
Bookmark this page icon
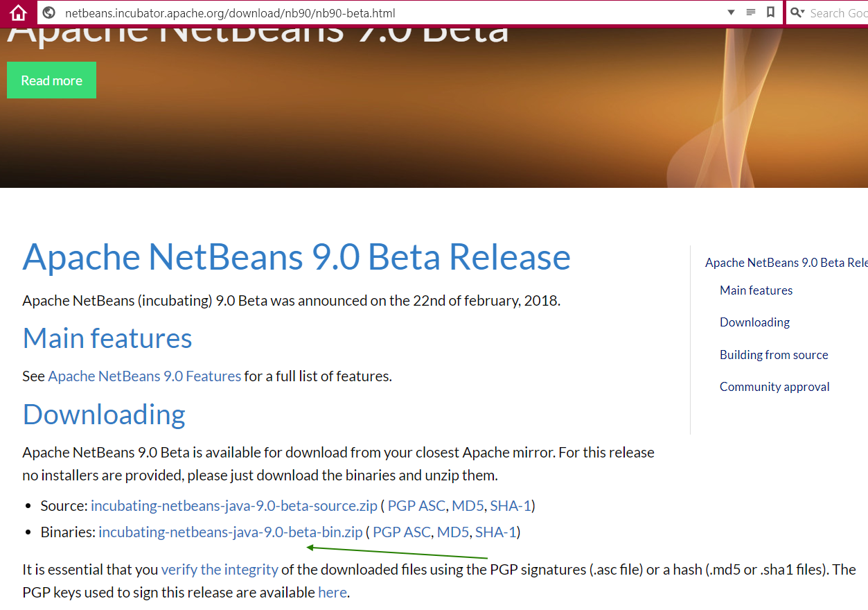pyautogui.click(x=770, y=12)
